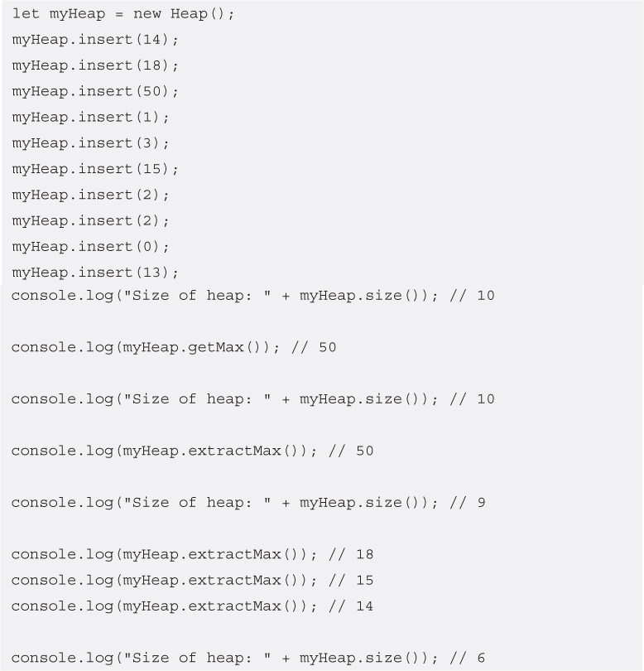Place cursor on myHeap.insert(50) line
644x671 pixels.
95,90
